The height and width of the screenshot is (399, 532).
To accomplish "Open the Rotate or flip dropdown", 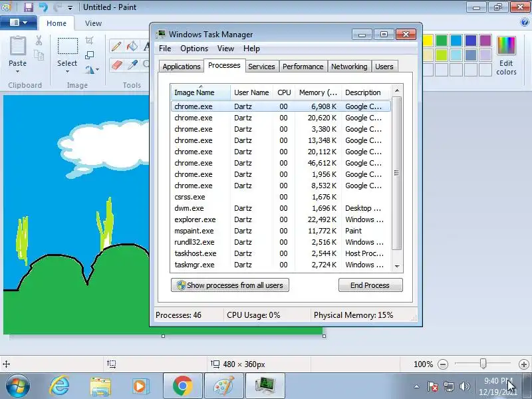I will 92,70.
